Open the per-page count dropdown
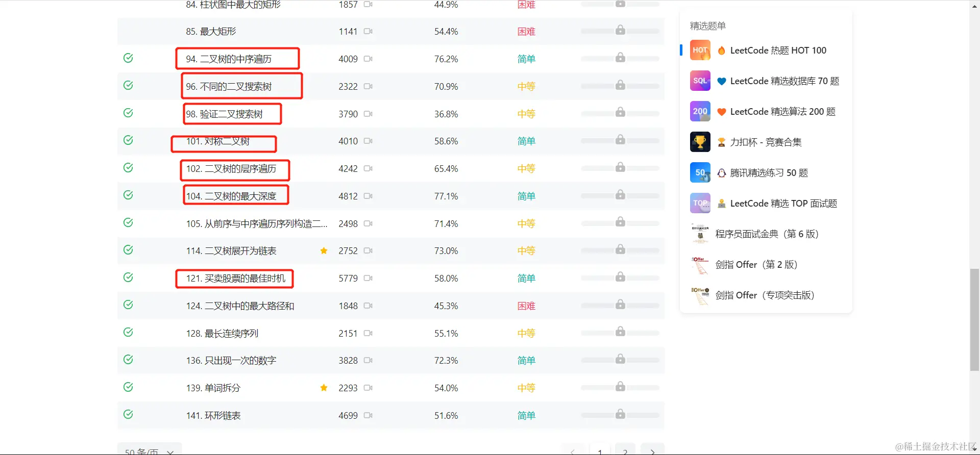The width and height of the screenshot is (980, 455). point(150,449)
